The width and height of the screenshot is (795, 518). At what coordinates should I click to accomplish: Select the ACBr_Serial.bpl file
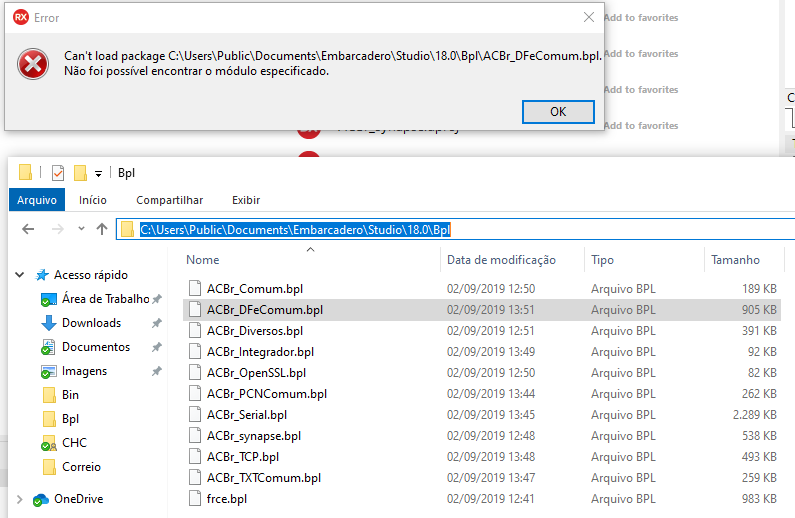tap(247, 415)
